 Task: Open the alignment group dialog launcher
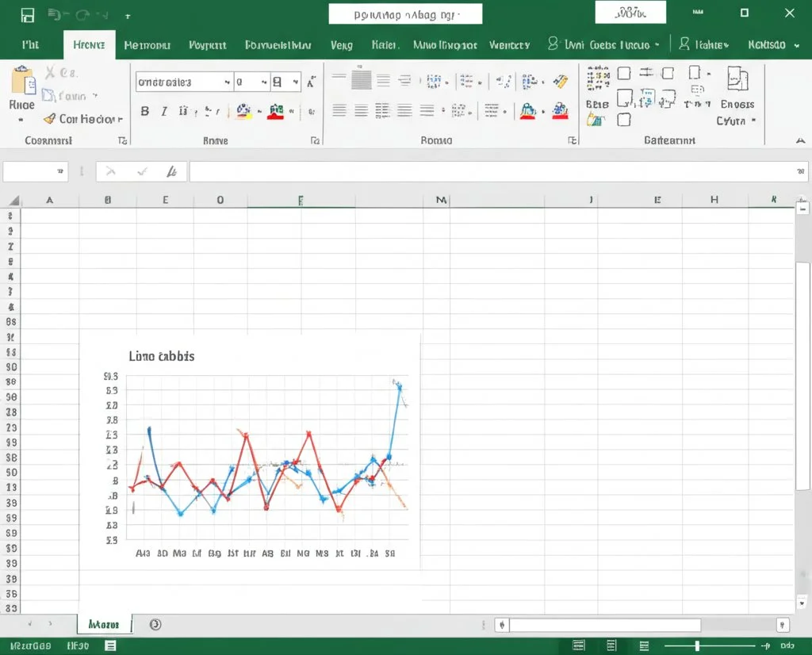(x=573, y=140)
